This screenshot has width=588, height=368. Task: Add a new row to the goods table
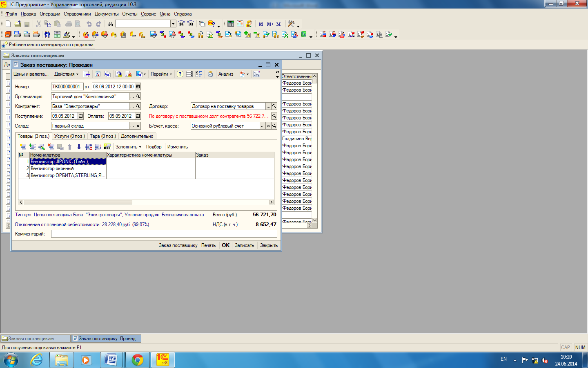23,147
